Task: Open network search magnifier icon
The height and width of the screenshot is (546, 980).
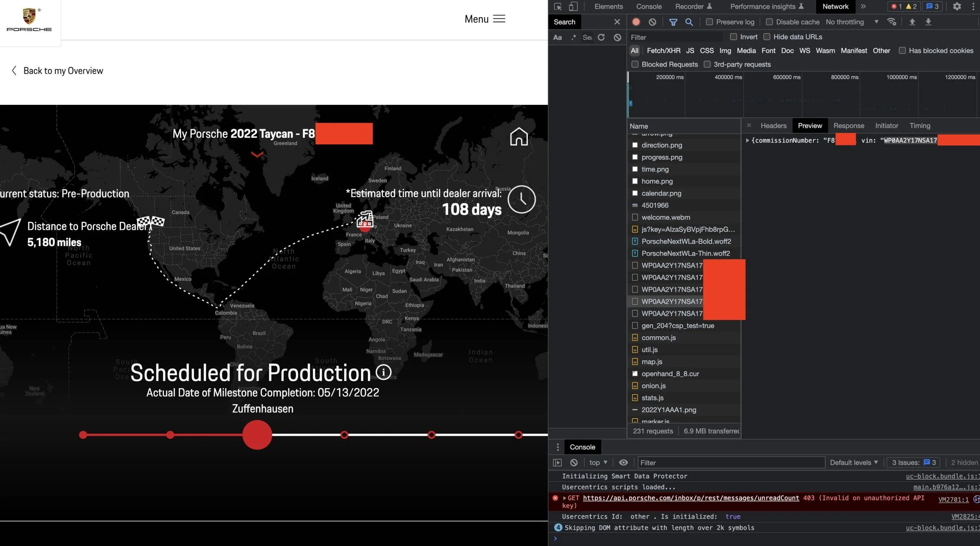Action: (x=689, y=22)
